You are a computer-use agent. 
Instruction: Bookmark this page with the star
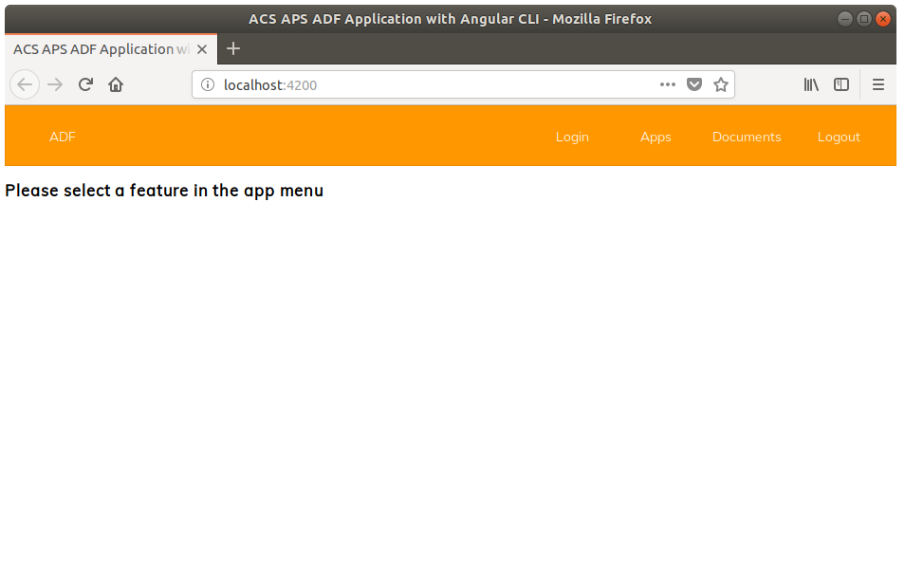(x=721, y=84)
